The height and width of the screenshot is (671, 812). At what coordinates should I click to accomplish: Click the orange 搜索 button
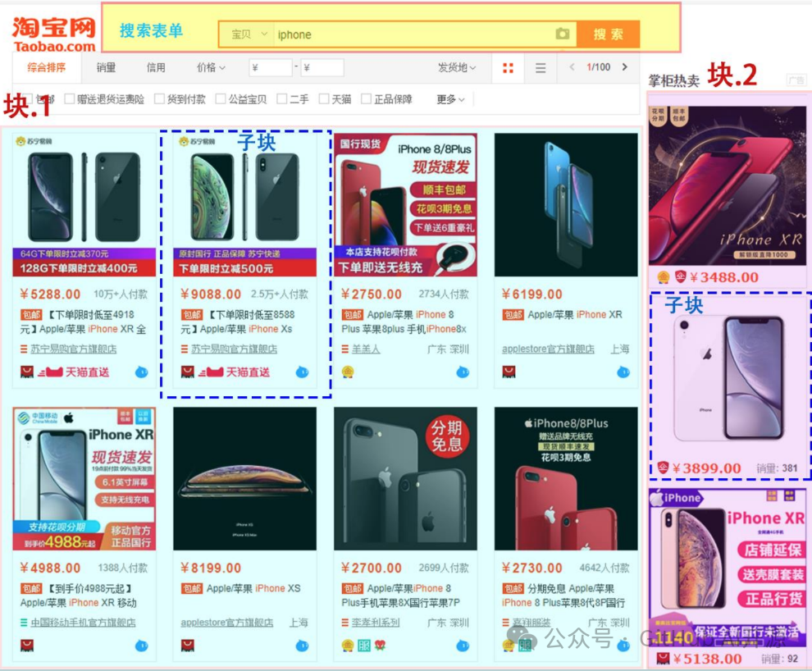click(609, 34)
